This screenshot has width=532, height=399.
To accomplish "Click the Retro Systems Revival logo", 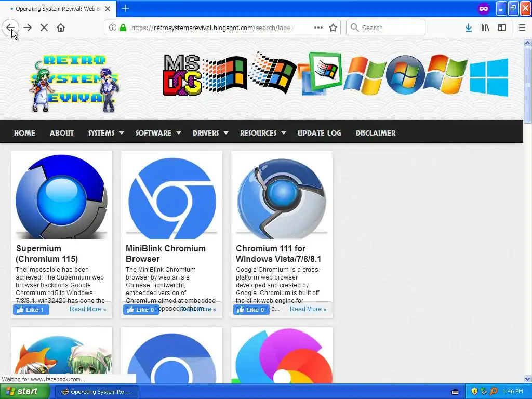I will pos(75,84).
